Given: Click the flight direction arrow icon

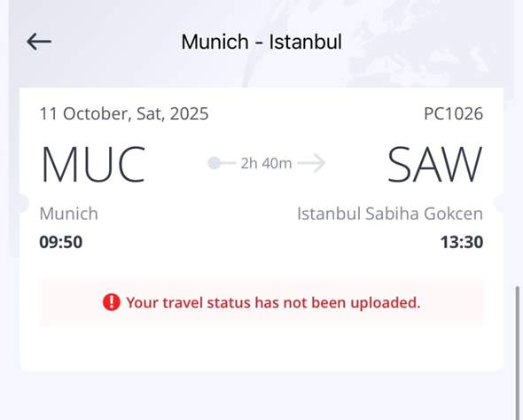Looking at the screenshot, I should (x=311, y=163).
